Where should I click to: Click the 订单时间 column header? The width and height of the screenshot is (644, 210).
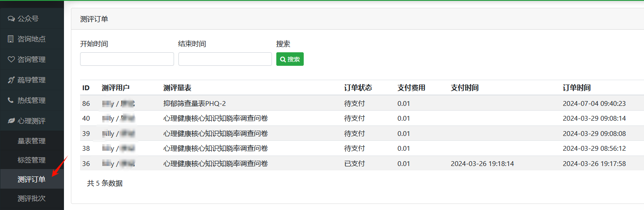[x=577, y=88]
